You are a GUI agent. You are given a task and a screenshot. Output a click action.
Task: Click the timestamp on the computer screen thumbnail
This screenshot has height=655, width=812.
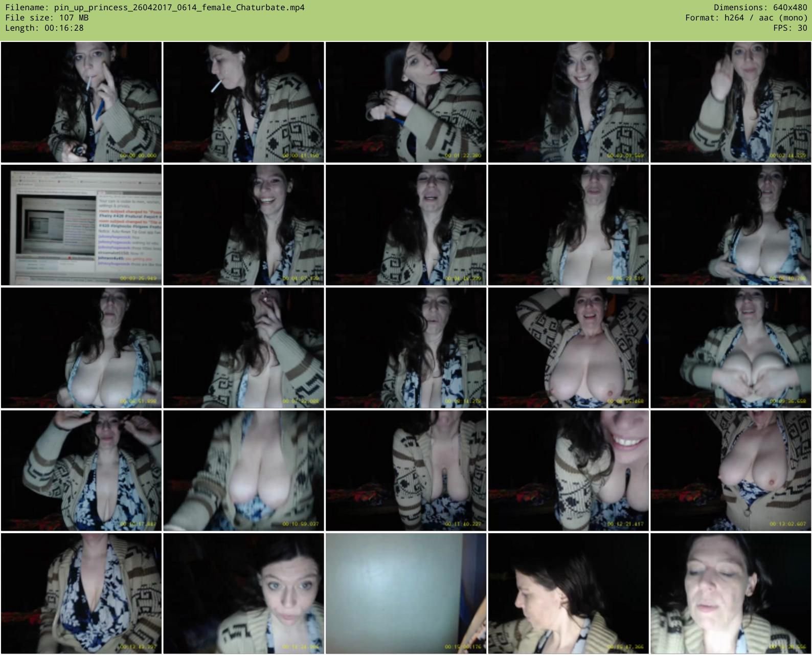click(140, 279)
